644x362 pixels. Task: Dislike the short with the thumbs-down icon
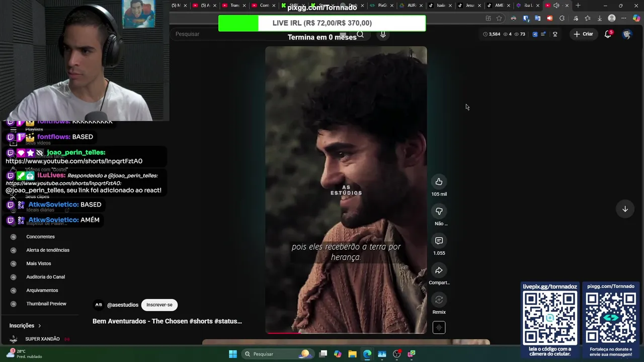[439, 212]
